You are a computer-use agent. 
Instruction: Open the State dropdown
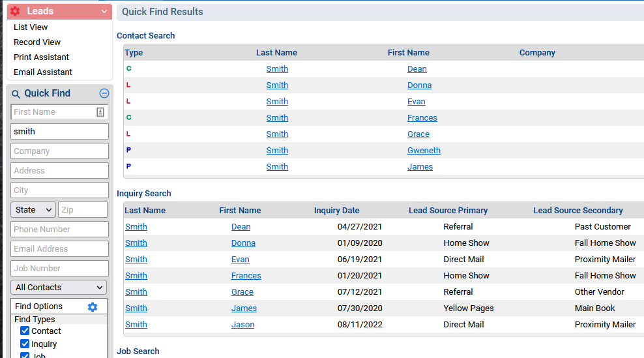coord(33,209)
